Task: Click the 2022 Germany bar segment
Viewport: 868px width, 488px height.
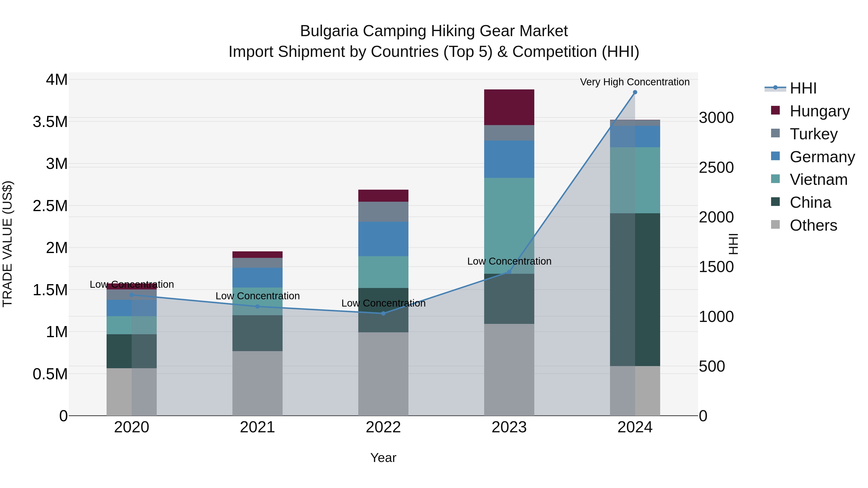Action: 383,239
